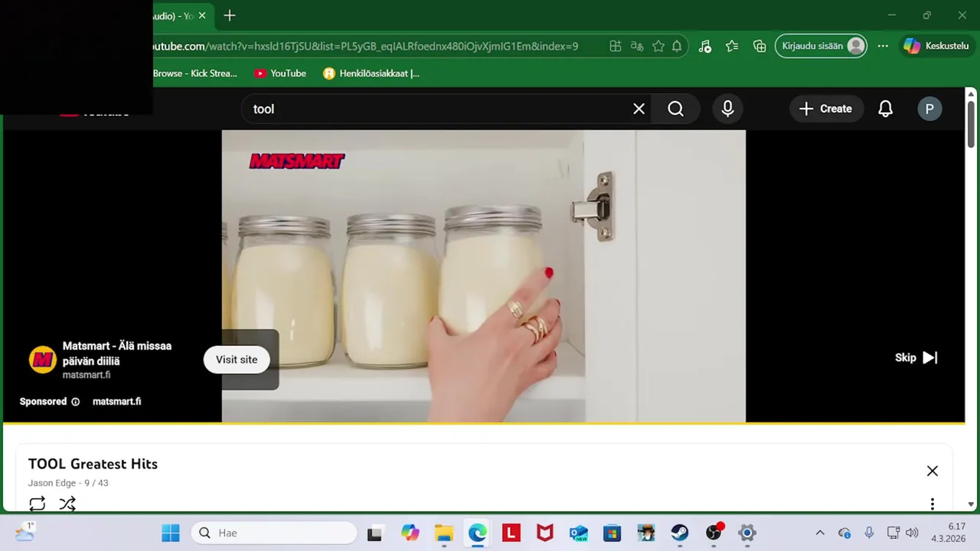Click Kirjaudu sisään sign-in button

click(822, 46)
